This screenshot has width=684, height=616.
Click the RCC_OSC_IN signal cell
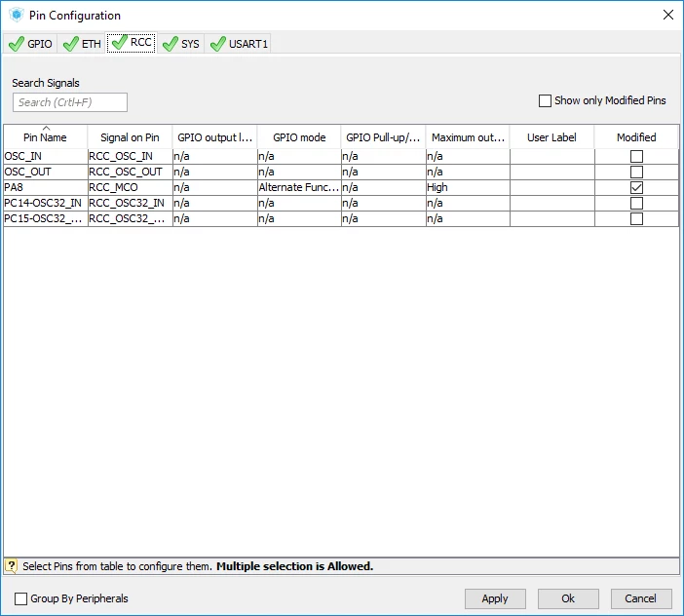tap(130, 156)
